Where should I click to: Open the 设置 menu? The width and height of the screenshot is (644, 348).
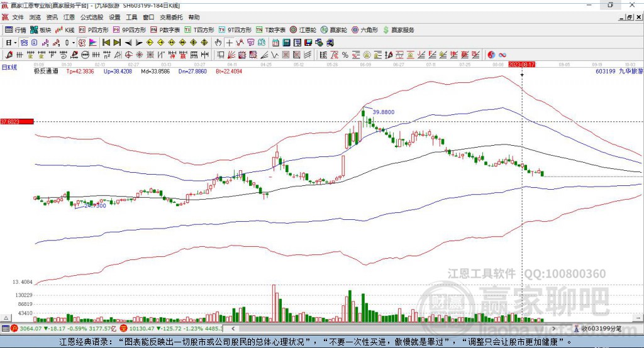click(114, 17)
